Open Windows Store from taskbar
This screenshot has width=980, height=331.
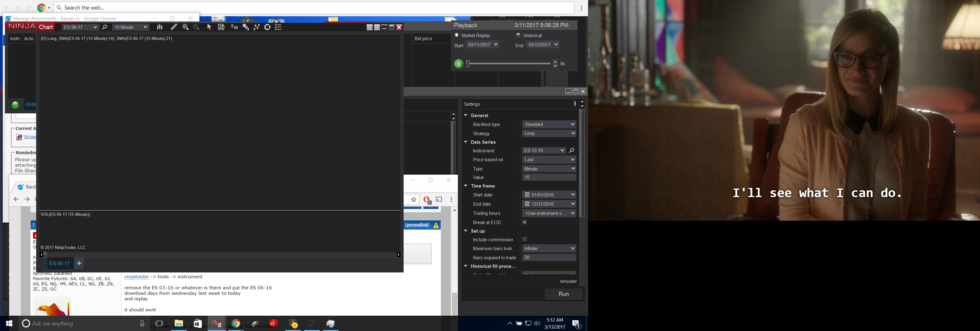(x=198, y=323)
